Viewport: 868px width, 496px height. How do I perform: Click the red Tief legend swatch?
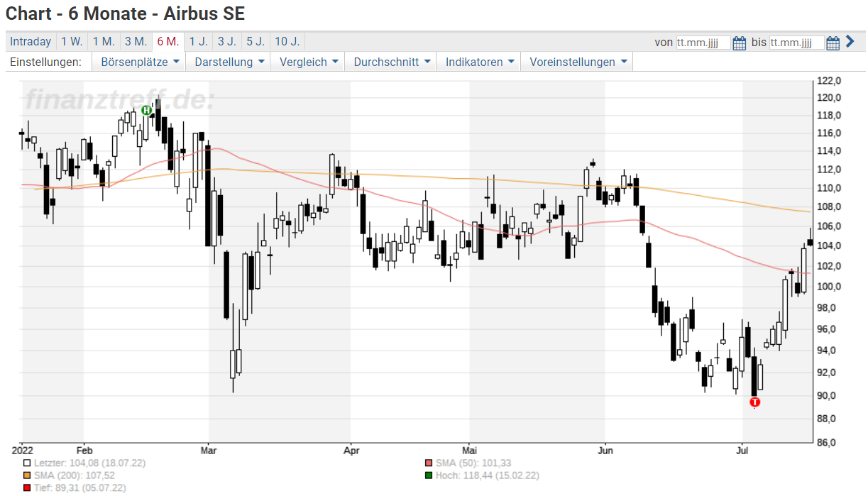(x=27, y=487)
